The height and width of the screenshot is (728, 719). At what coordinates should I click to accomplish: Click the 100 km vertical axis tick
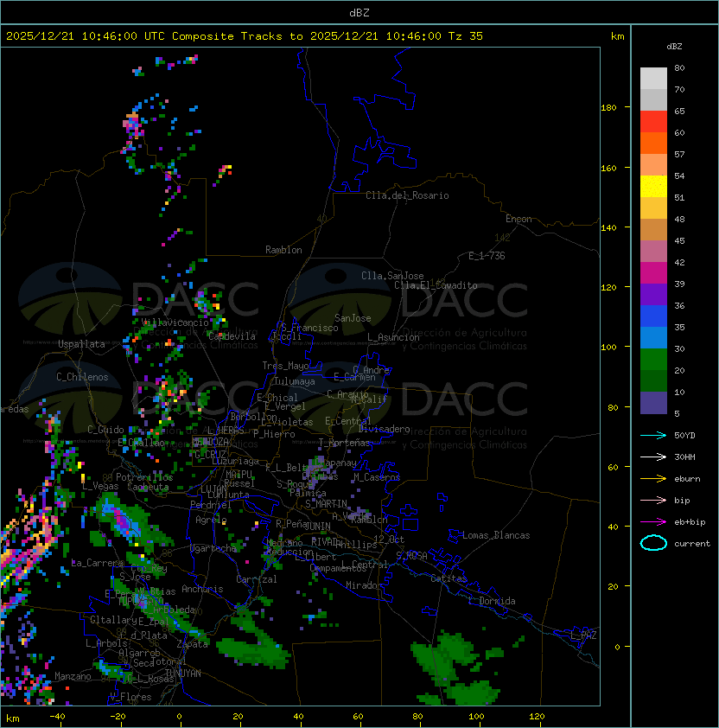click(608, 347)
